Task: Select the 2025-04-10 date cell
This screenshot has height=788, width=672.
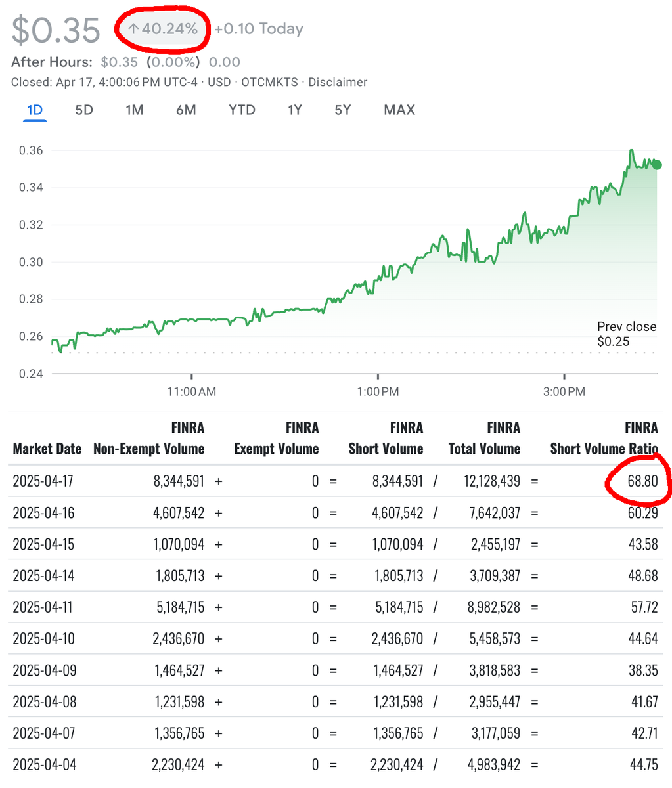Action: pos(43,639)
